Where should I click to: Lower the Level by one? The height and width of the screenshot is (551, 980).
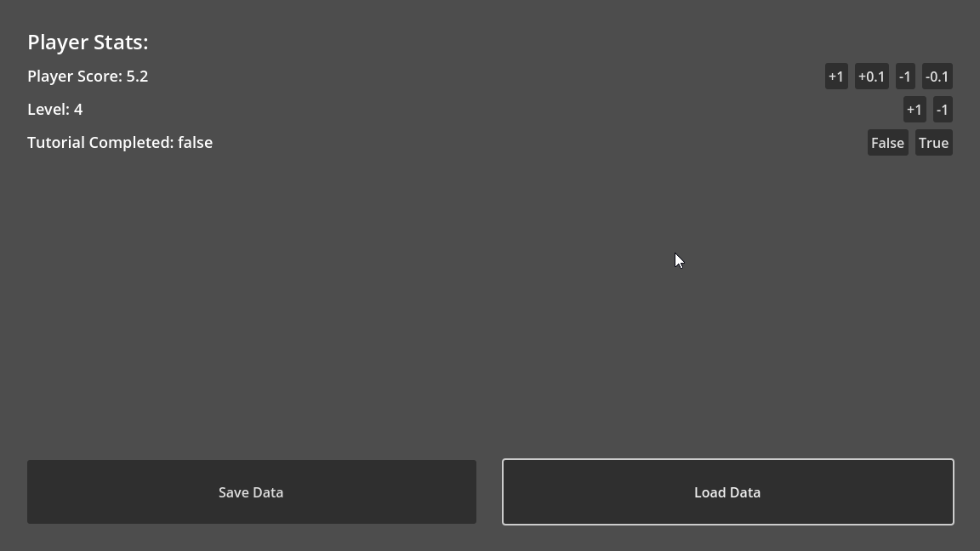tap(943, 110)
